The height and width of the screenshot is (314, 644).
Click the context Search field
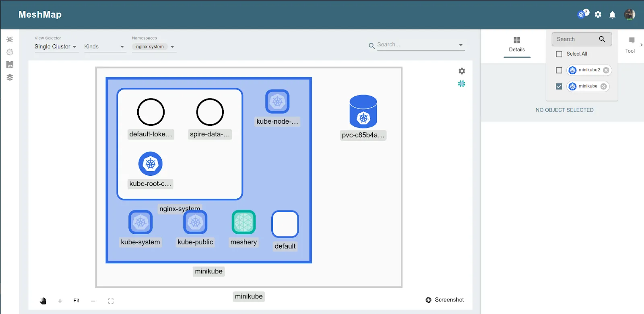point(582,39)
